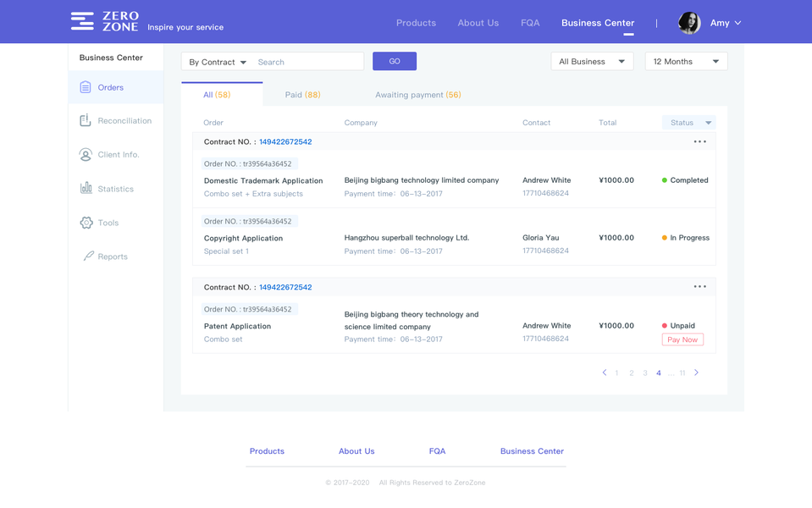Click Combo set + Extra subjects text
Image resolution: width=812 pixels, height=508 pixels.
coord(253,194)
